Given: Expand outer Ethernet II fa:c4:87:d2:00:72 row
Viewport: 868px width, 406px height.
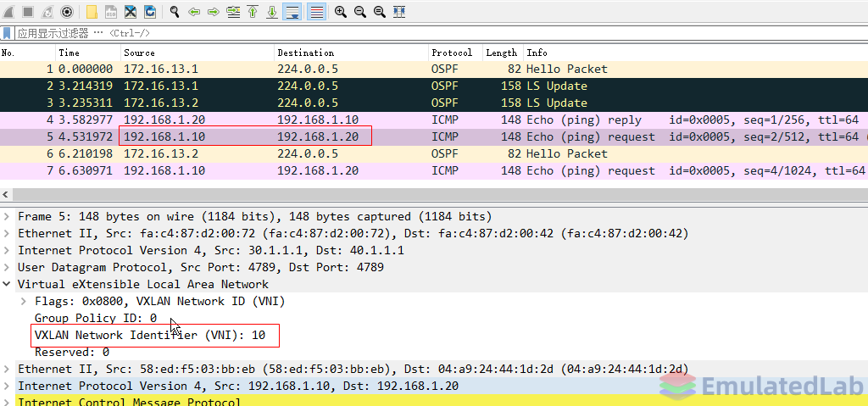Looking at the screenshot, I should tap(7, 233).
